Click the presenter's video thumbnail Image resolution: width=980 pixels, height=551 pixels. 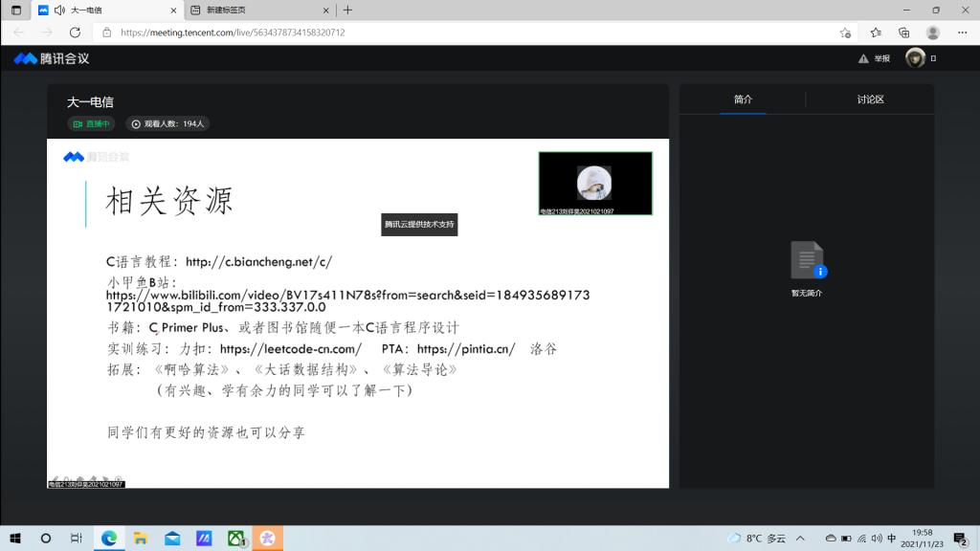click(594, 182)
